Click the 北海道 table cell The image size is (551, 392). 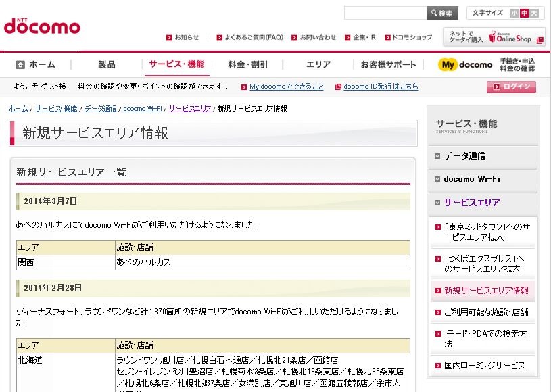(66, 372)
